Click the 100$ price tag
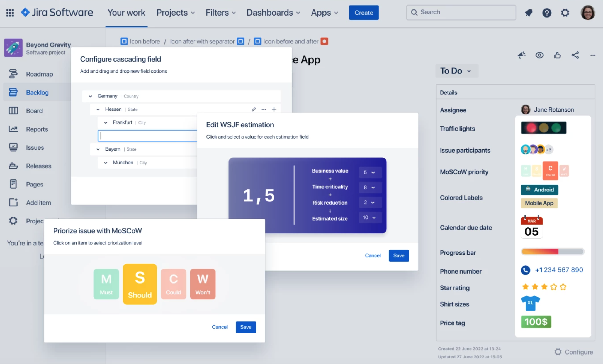This screenshot has width=603, height=364. coord(536,322)
